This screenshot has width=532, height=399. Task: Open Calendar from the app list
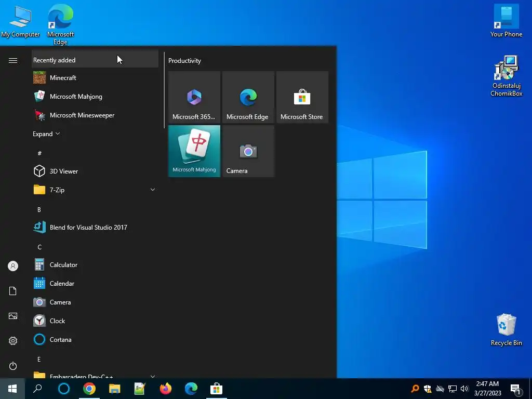point(95,283)
